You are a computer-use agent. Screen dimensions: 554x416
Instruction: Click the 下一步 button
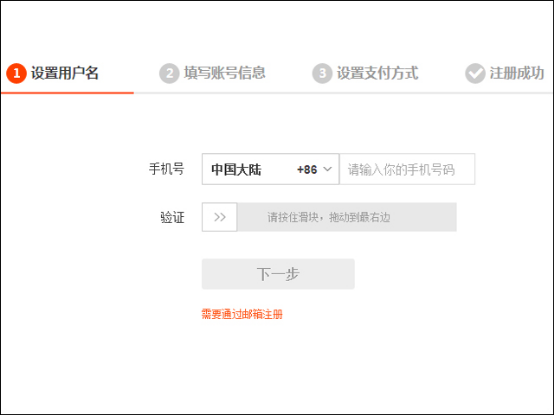(x=278, y=274)
